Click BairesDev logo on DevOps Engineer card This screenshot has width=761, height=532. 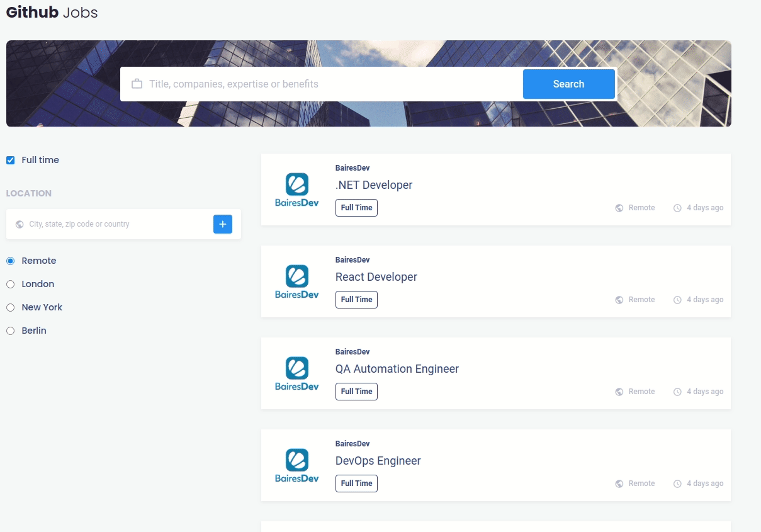(297, 465)
